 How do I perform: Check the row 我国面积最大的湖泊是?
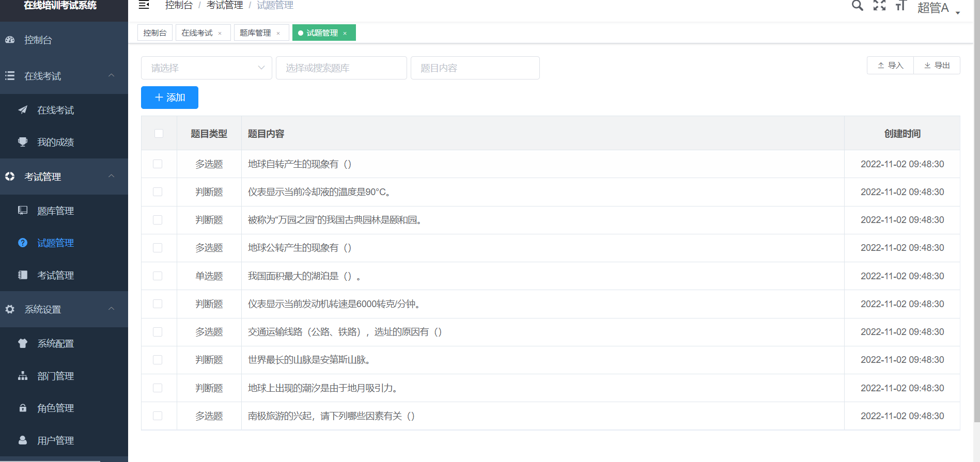pos(158,276)
